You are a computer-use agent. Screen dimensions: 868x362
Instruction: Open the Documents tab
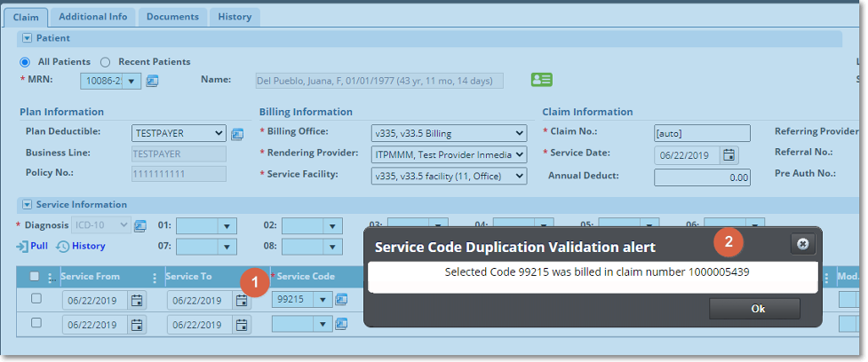[x=172, y=16]
